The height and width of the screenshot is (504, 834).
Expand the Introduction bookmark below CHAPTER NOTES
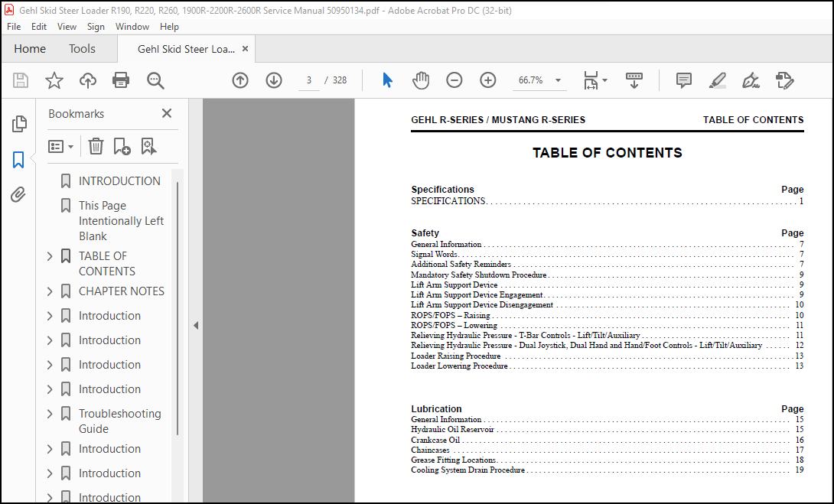(x=50, y=316)
